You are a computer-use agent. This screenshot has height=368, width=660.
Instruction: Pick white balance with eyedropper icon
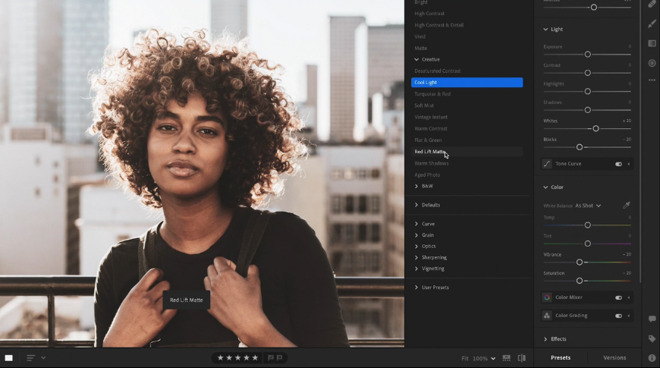626,205
